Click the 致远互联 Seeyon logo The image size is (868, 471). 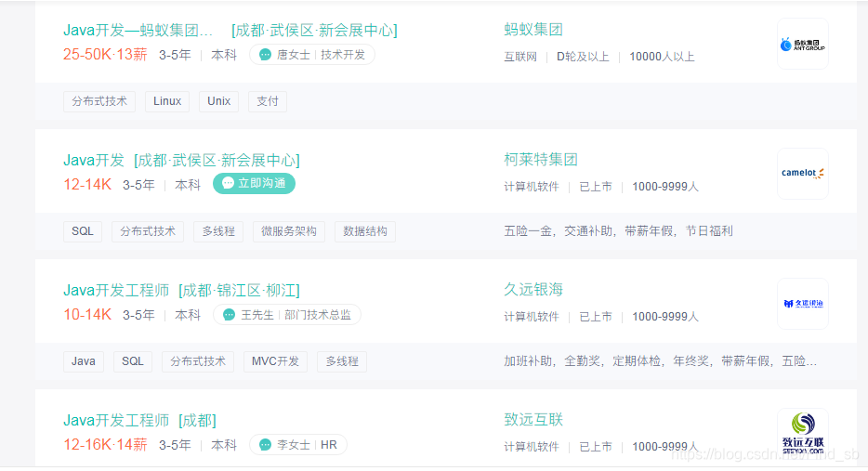click(802, 433)
